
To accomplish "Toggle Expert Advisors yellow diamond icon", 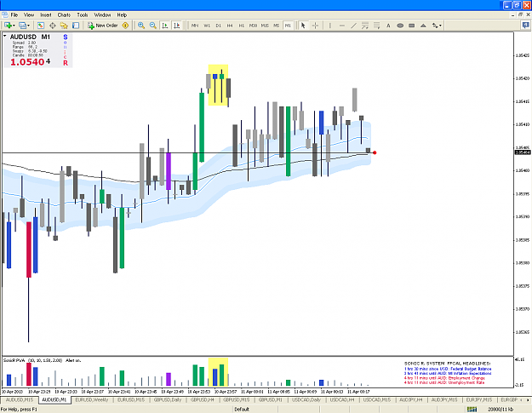I will pyautogui.click(x=125, y=26).
